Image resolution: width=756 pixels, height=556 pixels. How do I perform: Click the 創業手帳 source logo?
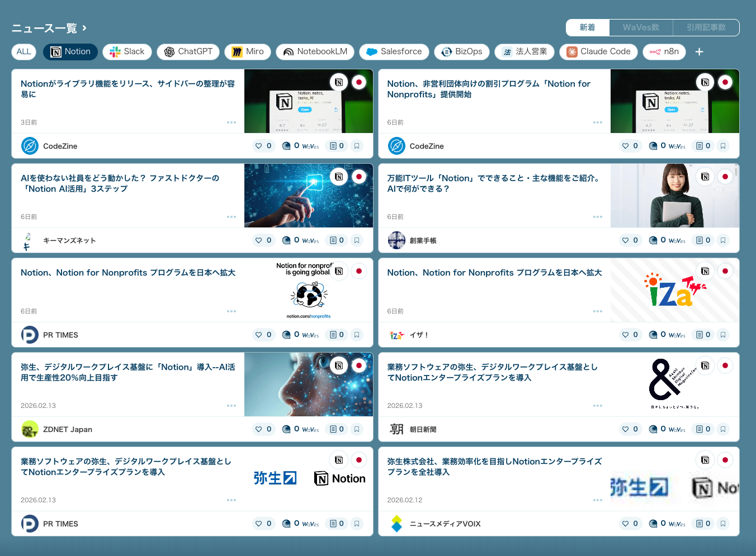point(396,240)
